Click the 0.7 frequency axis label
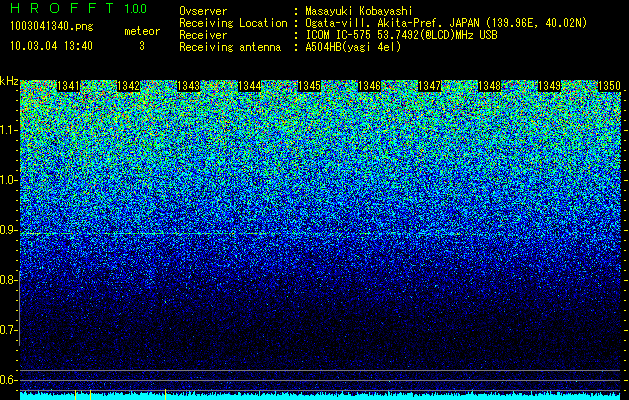The height and width of the screenshot is (400, 629). tap(8, 330)
